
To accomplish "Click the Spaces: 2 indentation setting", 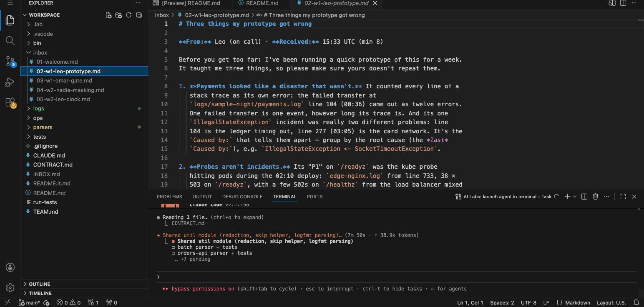I will [x=502, y=303].
